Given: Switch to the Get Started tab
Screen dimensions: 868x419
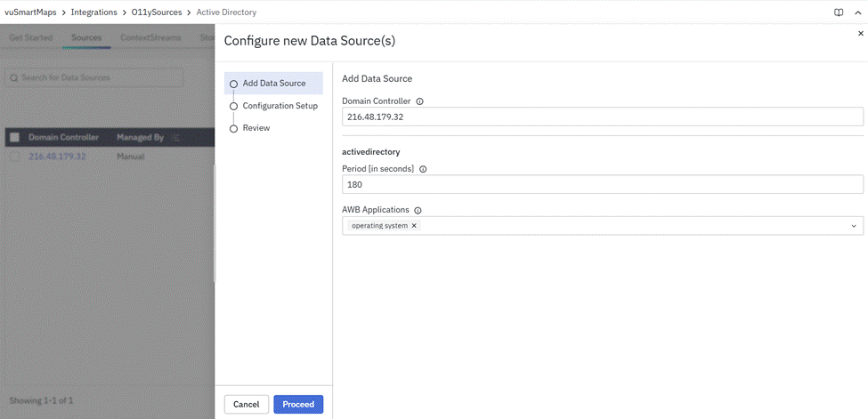Looking at the screenshot, I should click(x=31, y=38).
